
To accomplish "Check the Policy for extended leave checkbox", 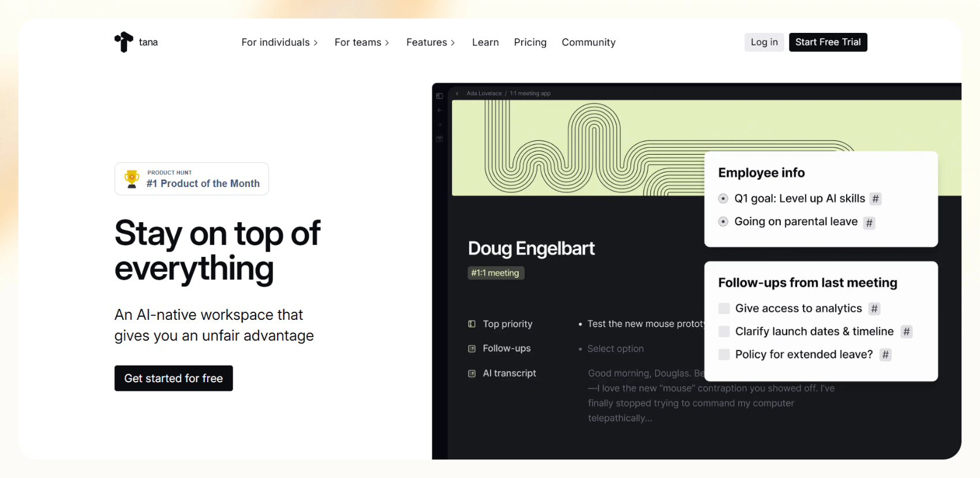I will pyautogui.click(x=724, y=354).
